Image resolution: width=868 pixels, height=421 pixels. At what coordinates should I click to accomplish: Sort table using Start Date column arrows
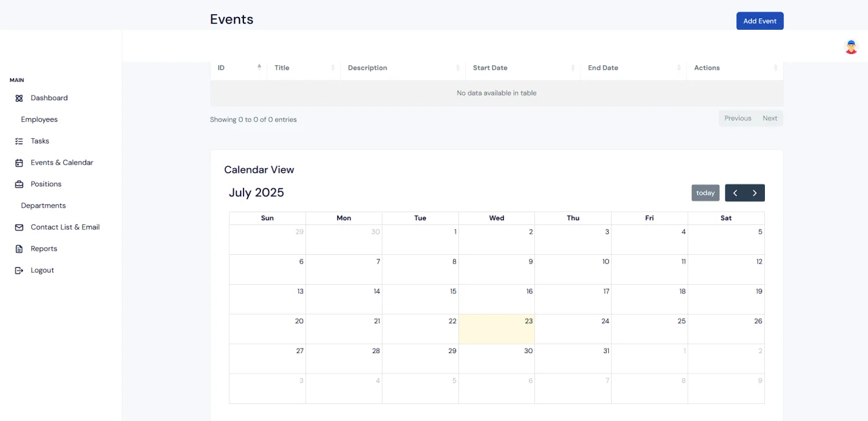573,68
